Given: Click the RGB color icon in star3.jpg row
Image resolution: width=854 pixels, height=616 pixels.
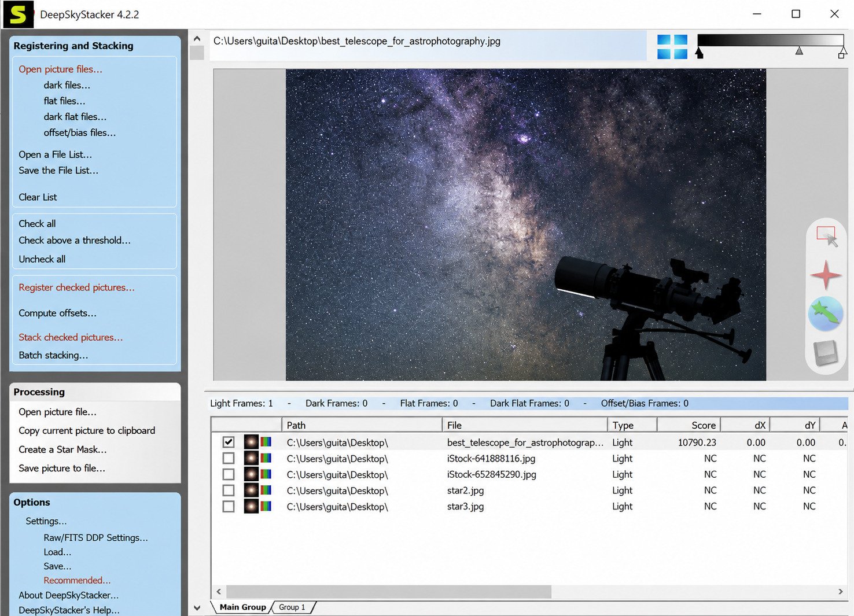Looking at the screenshot, I should point(266,507).
